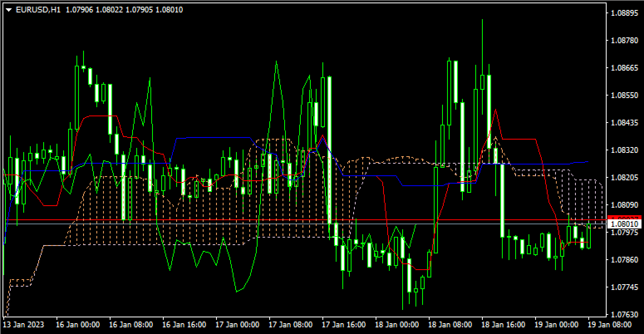Select the low value 1.07905 in chart header
Image resolution: width=644 pixels, height=334 pixels.
[x=139, y=10]
